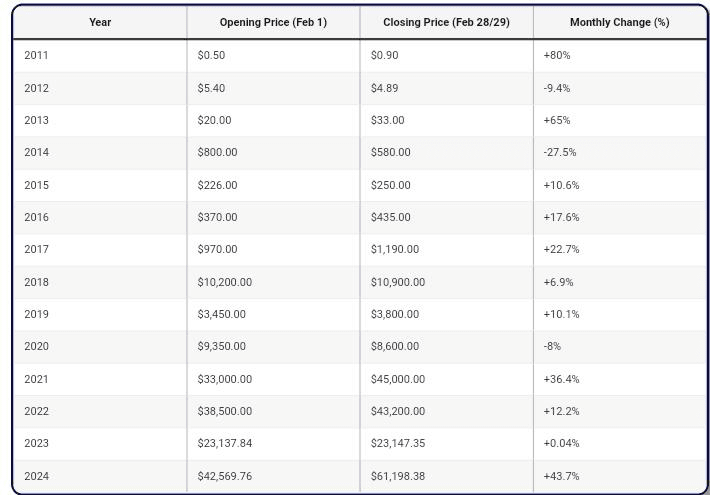The width and height of the screenshot is (710, 495).
Task: Select the $5.40 opening price cell
Action: tap(211, 88)
